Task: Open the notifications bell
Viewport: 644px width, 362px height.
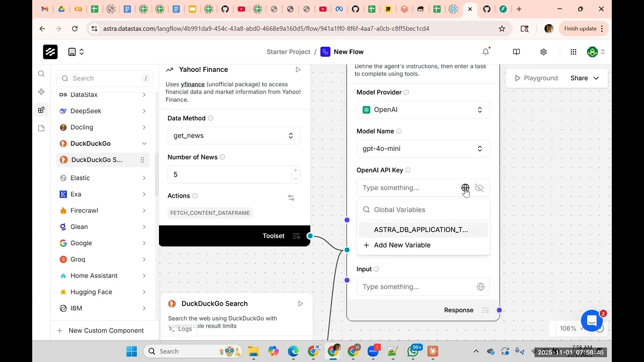Action: [x=486, y=52]
